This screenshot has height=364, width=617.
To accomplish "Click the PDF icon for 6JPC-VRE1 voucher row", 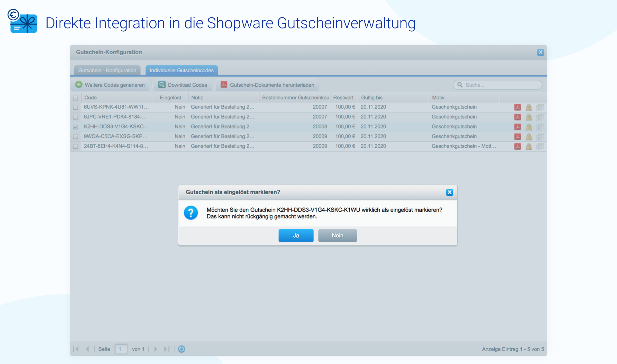I will point(518,116).
